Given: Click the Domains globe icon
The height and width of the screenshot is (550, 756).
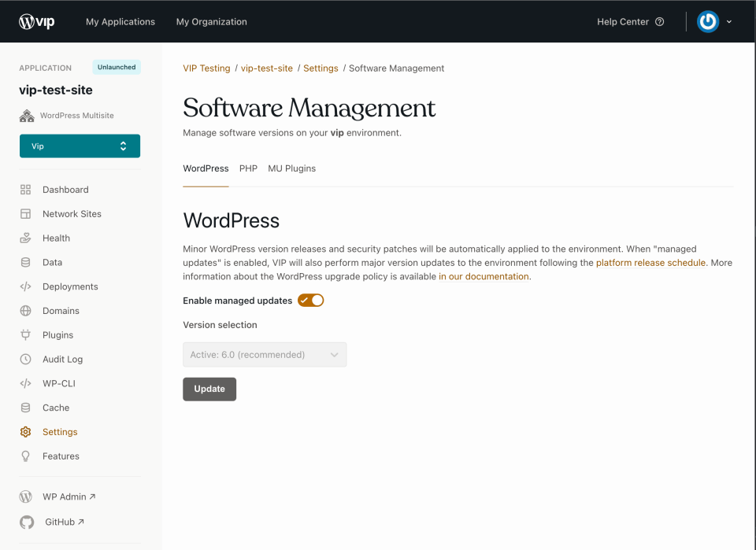Looking at the screenshot, I should [25, 311].
